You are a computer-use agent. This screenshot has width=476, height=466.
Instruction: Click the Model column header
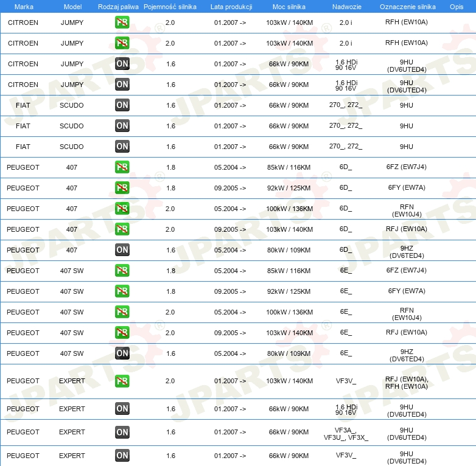point(72,7)
